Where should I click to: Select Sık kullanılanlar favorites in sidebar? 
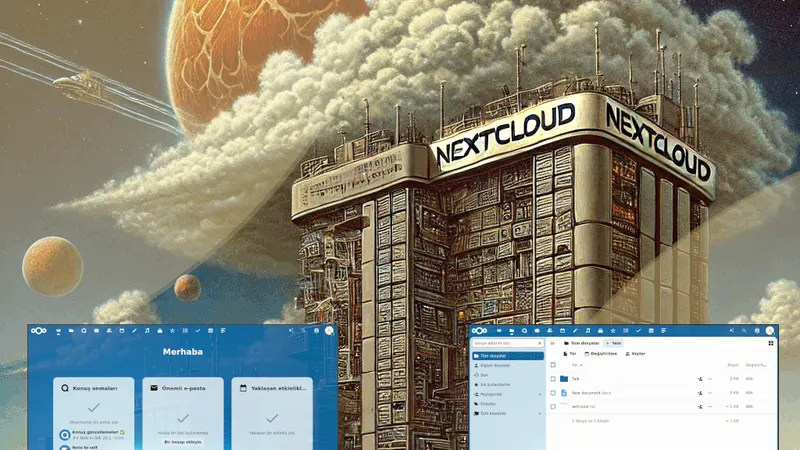508,385
